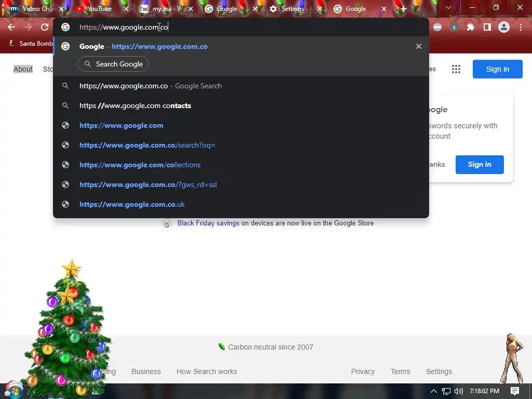Viewport: 532px width, 399px height.
Task: Choose https://www.google.com suggestion
Action: 241,125
